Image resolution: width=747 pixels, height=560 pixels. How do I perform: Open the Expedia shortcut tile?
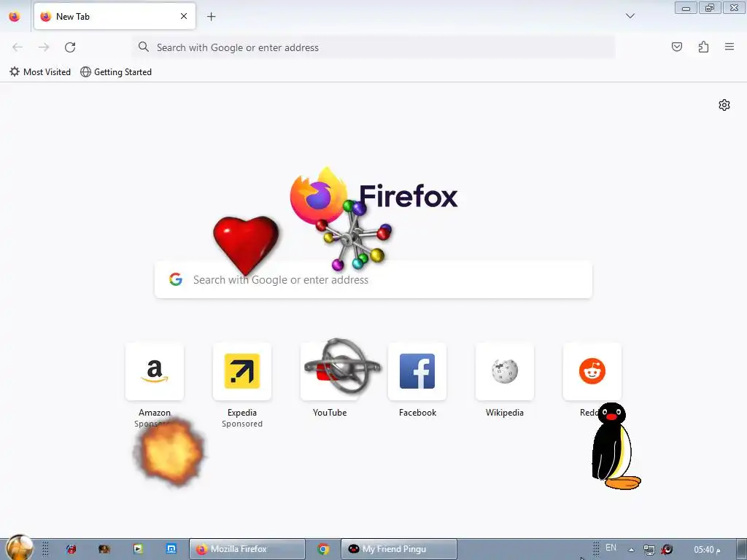242,371
